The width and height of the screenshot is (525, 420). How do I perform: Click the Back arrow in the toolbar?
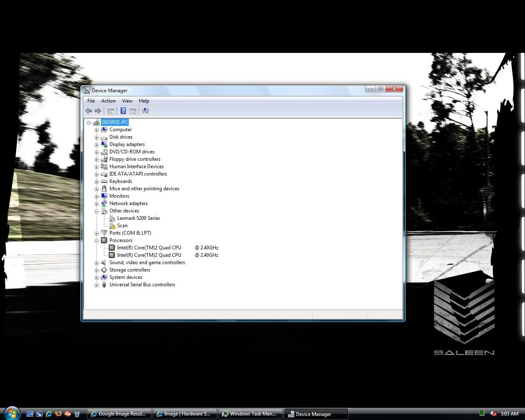[89, 111]
